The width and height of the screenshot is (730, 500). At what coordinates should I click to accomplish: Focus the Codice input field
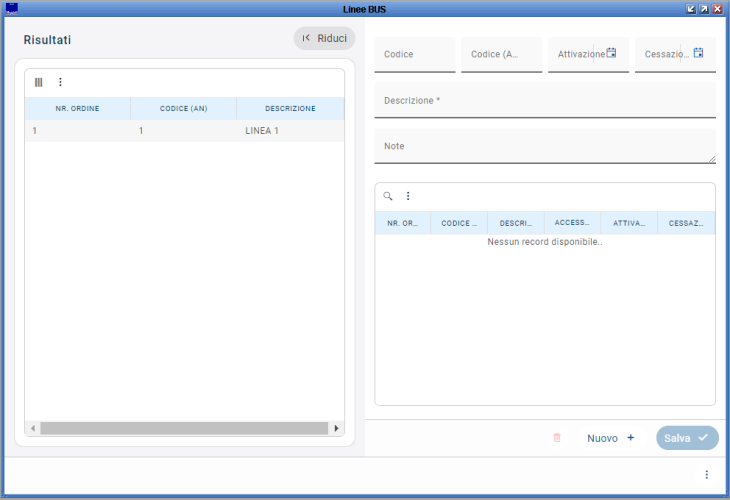[414, 55]
